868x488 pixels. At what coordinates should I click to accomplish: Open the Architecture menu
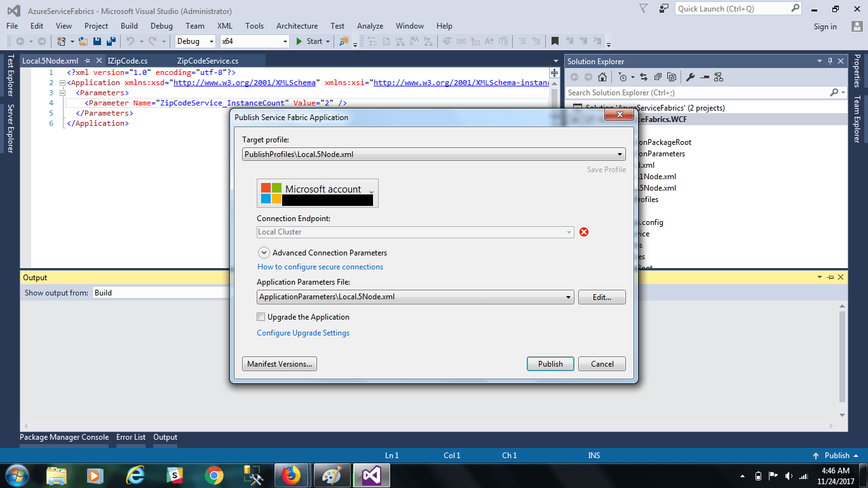click(297, 26)
